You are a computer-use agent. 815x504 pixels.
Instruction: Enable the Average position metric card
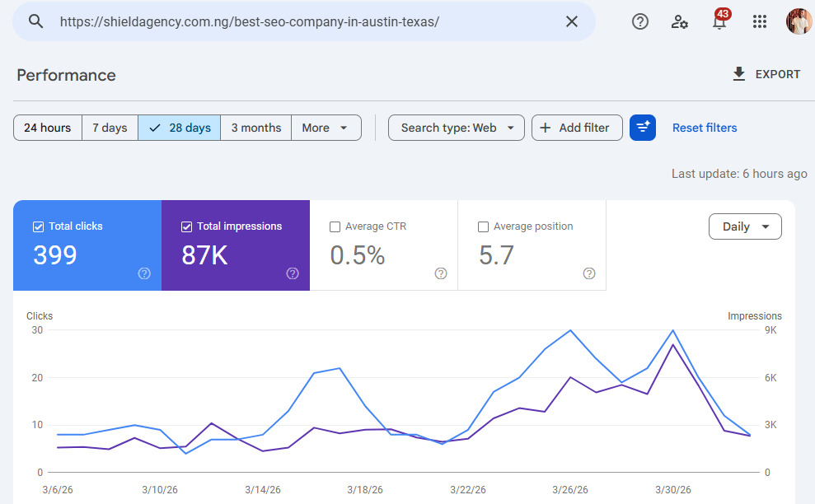click(x=484, y=226)
